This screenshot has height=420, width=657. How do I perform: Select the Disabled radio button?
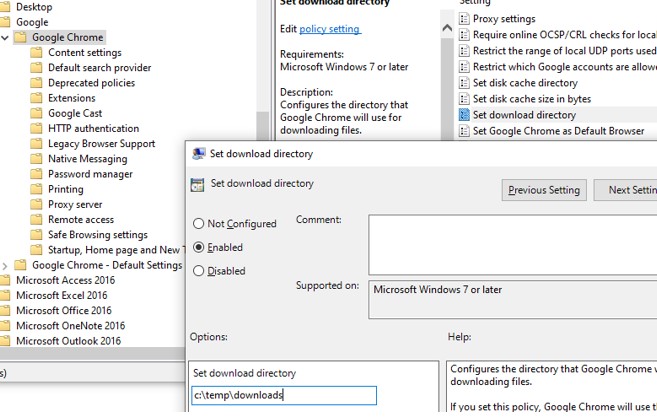click(199, 271)
